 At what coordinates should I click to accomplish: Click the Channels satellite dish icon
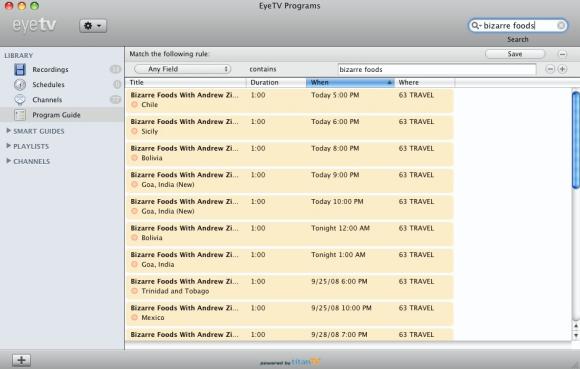[x=20, y=99]
